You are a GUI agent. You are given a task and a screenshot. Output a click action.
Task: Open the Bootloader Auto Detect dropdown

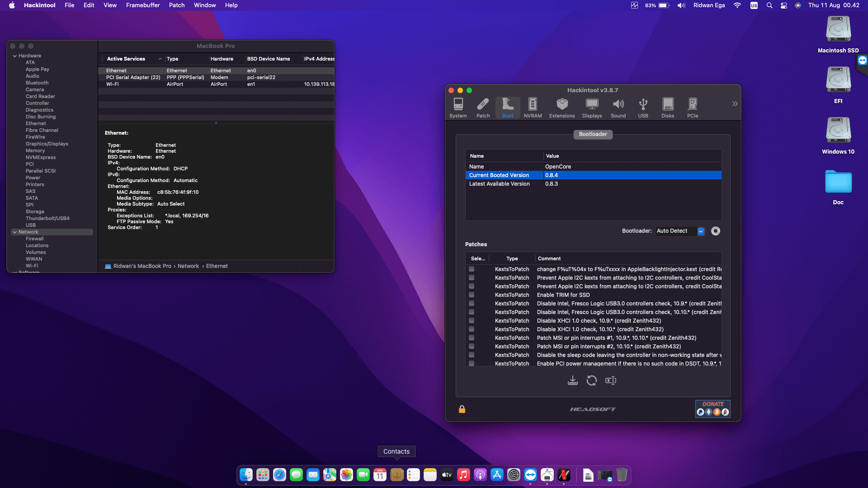click(x=701, y=231)
